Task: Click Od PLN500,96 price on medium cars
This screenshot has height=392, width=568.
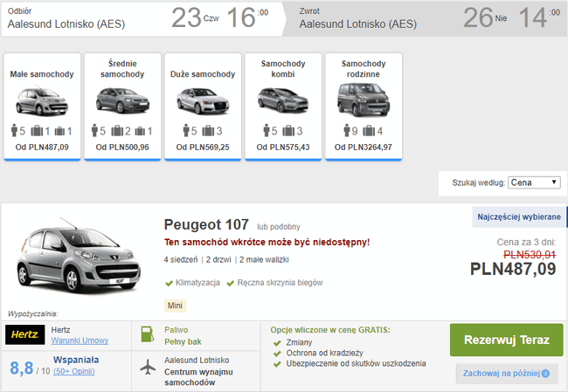Action: 122,148
